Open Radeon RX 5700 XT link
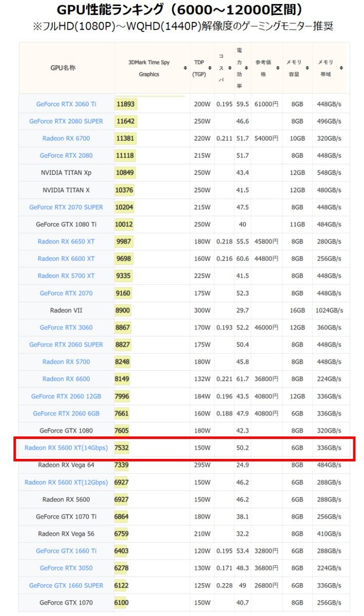 [66, 276]
